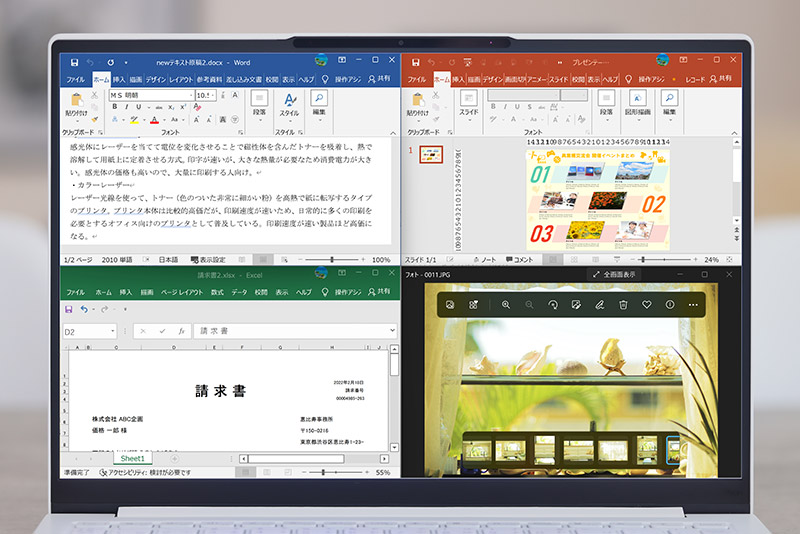Click the Paste icon in Word
This screenshot has height=534, width=800.
click(x=79, y=100)
